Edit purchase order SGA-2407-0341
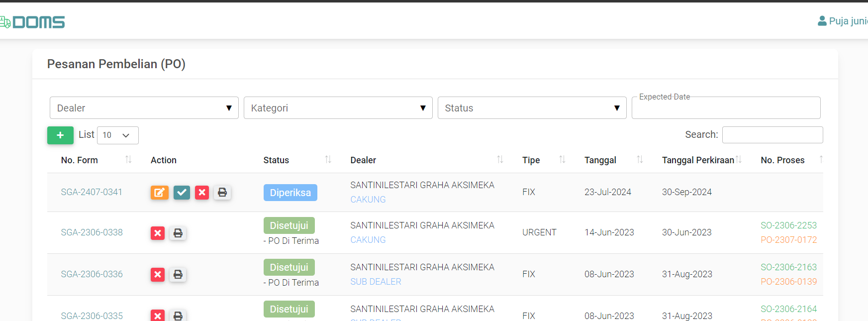Viewport: 868px width, 321px height. [159, 193]
